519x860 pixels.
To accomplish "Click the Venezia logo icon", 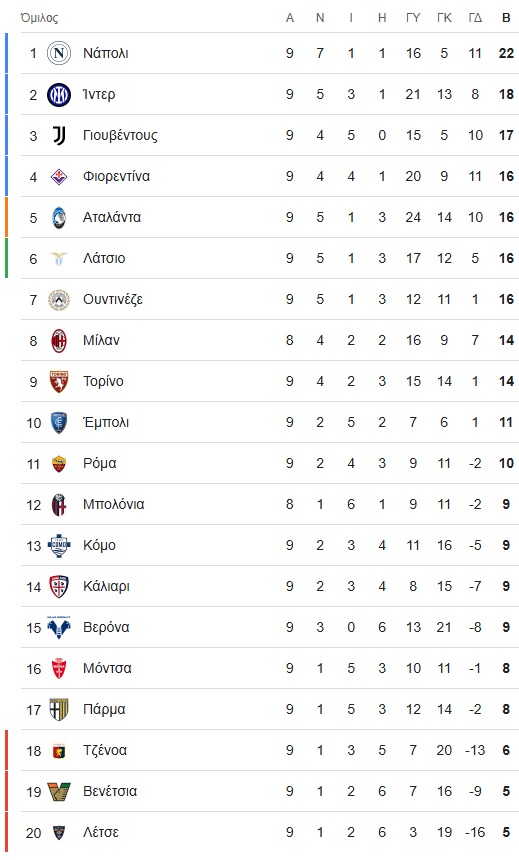I will (x=59, y=791).
